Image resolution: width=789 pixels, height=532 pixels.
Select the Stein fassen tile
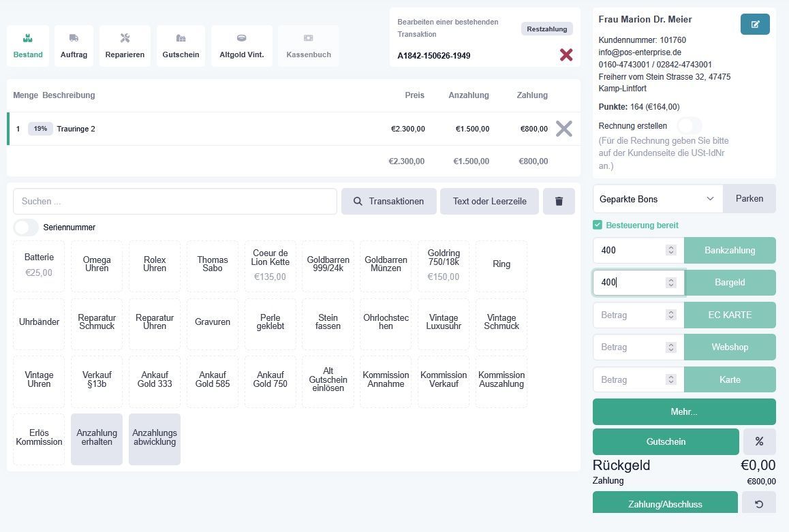(x=328, y=324)
